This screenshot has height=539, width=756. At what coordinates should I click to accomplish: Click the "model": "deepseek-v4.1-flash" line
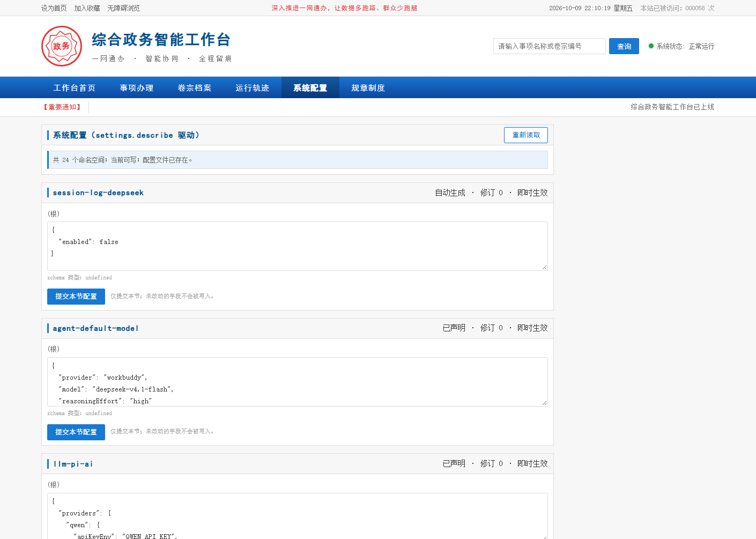(116, 389)
